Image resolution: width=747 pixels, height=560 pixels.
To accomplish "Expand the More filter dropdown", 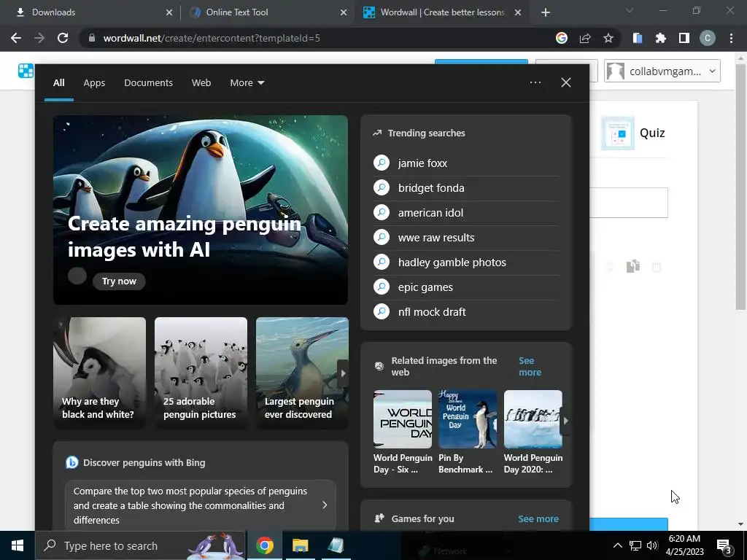I will [247, 83].
